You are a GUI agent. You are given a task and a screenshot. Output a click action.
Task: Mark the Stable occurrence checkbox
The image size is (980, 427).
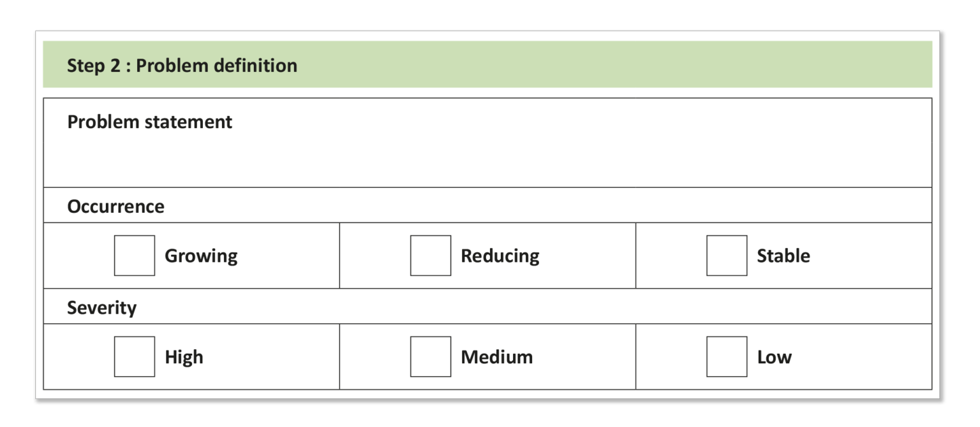pyautogui.click(x=726, y=256)
